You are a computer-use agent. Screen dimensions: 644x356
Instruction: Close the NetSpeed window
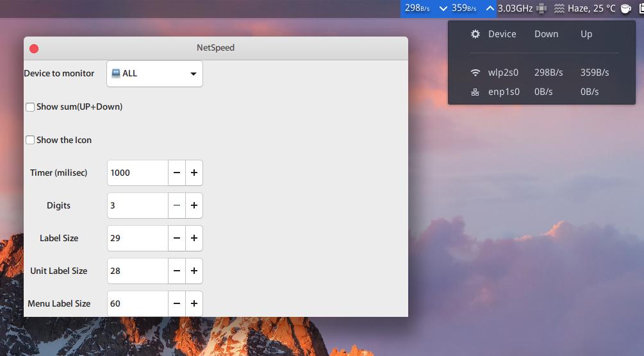(x=34, y=49)
